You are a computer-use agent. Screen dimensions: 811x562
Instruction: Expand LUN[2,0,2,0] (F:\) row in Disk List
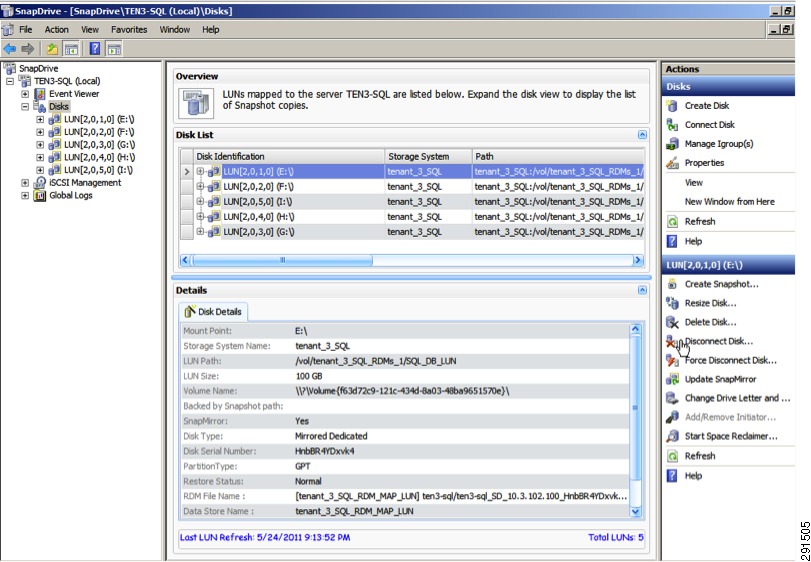[x=200, y=187]
